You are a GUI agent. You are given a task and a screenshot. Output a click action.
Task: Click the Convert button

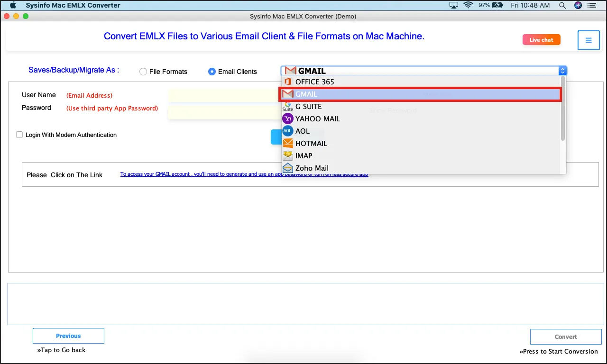click(x=566, y=337)
